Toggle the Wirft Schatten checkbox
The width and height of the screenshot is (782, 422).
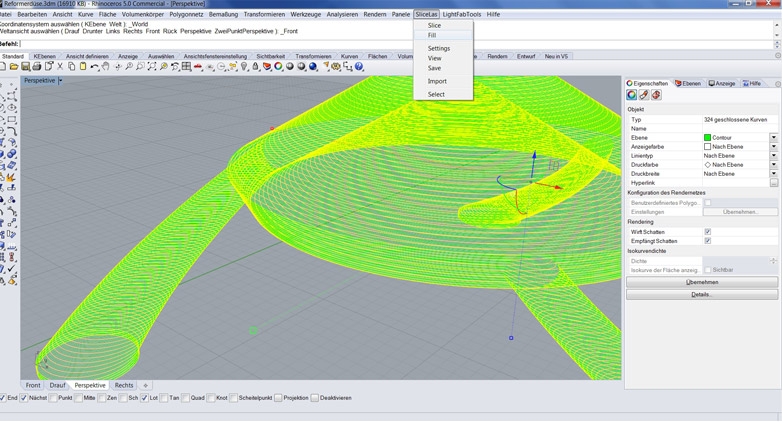point(708,232)
